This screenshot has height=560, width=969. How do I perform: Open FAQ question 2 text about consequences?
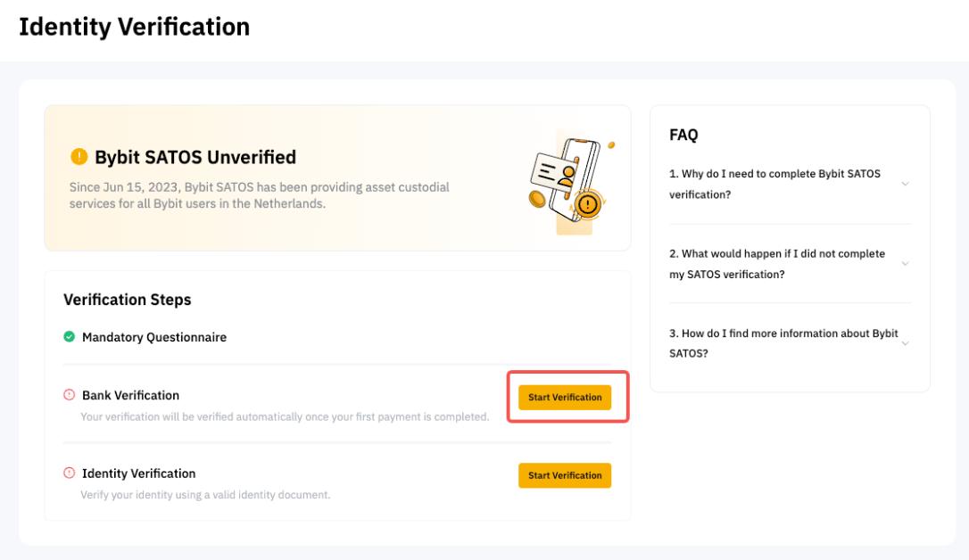click(x=777, y=264)
